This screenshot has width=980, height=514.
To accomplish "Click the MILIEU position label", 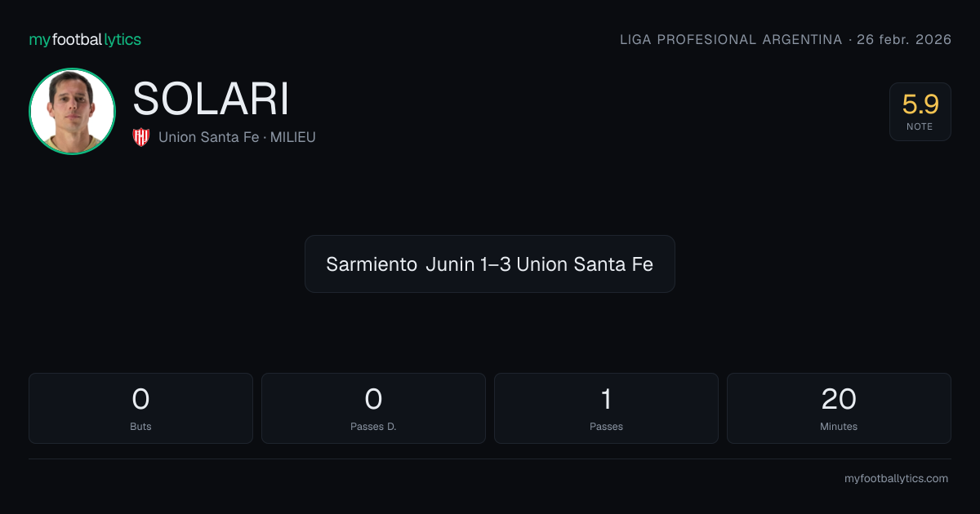I will pyautogui.click(x=292, y=137).
